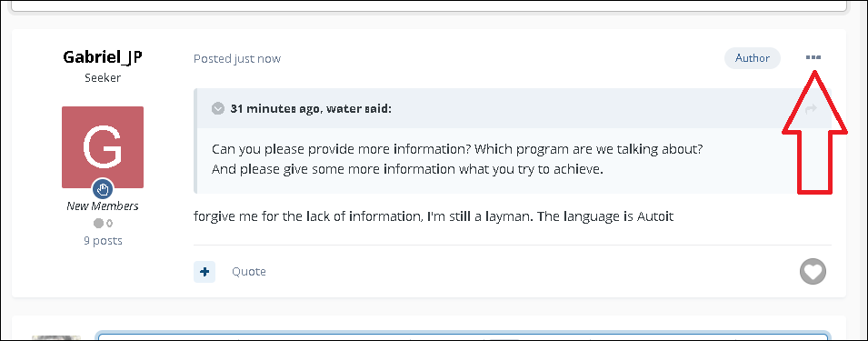The height and width of the screenshot is (341, 868).
Task: Click the quoted text from water
Action: click(x=457, y=159)
